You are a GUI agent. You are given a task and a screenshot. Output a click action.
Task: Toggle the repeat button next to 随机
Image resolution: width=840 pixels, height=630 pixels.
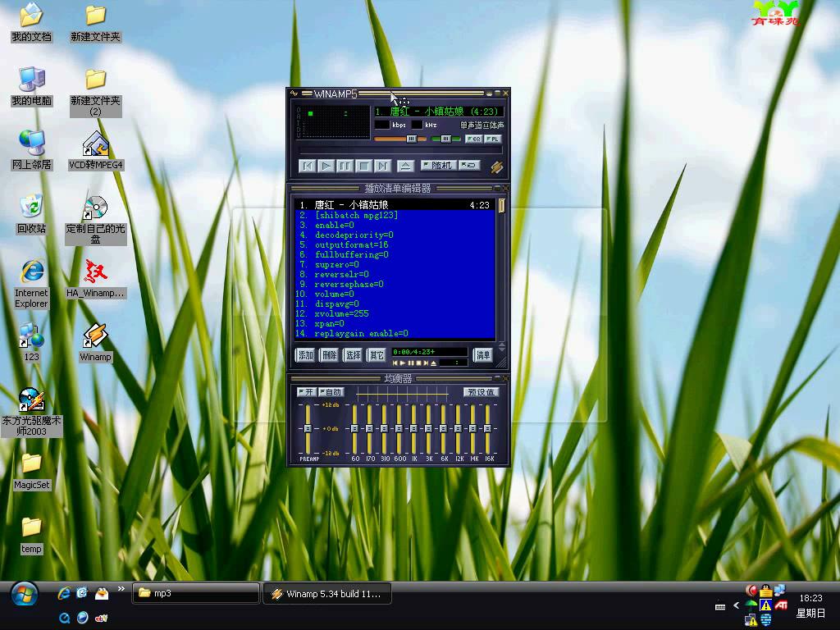pyautogui.click(x=469, y=166)
